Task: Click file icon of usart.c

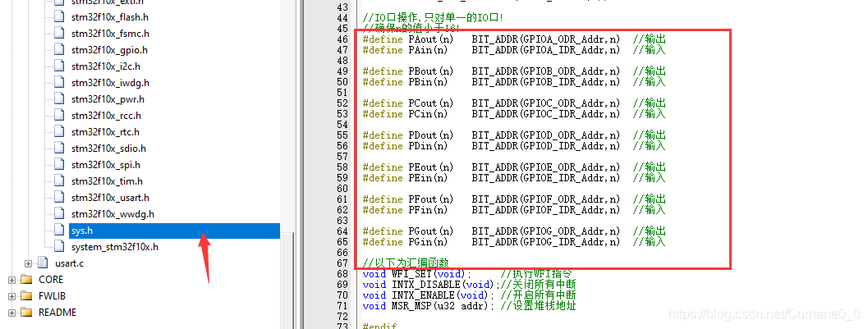Action: pyautogui.click(x=44, y=263)
